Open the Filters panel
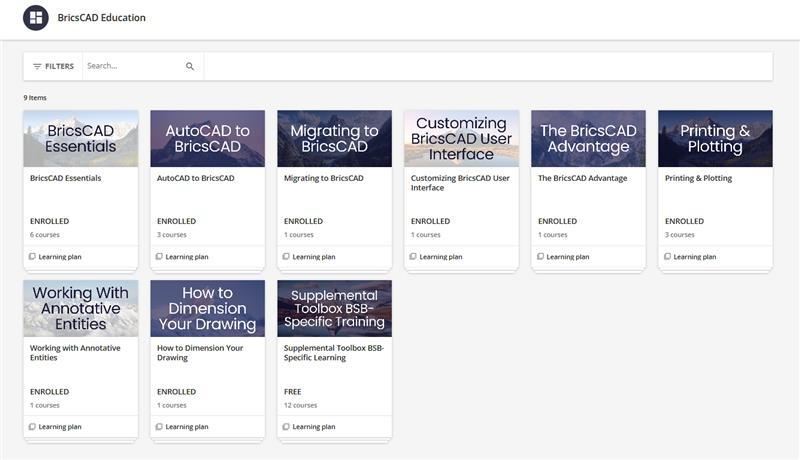Screen dimensions: 800x460 [53, 66]
